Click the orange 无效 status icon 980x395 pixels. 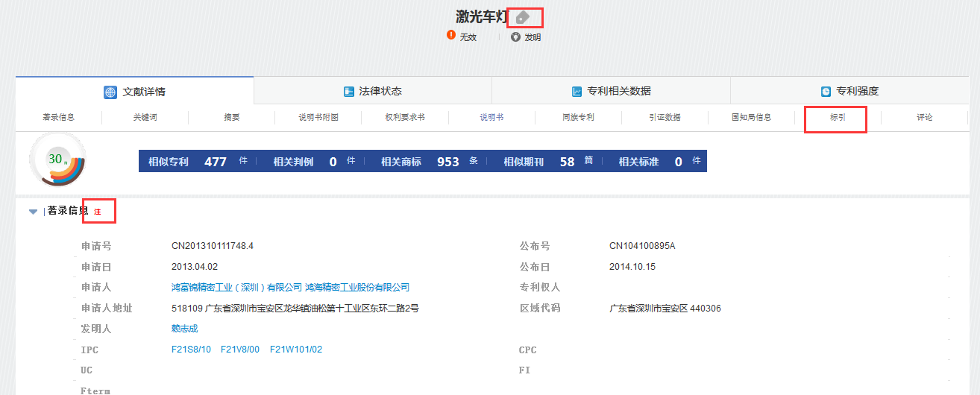[451, 35]
